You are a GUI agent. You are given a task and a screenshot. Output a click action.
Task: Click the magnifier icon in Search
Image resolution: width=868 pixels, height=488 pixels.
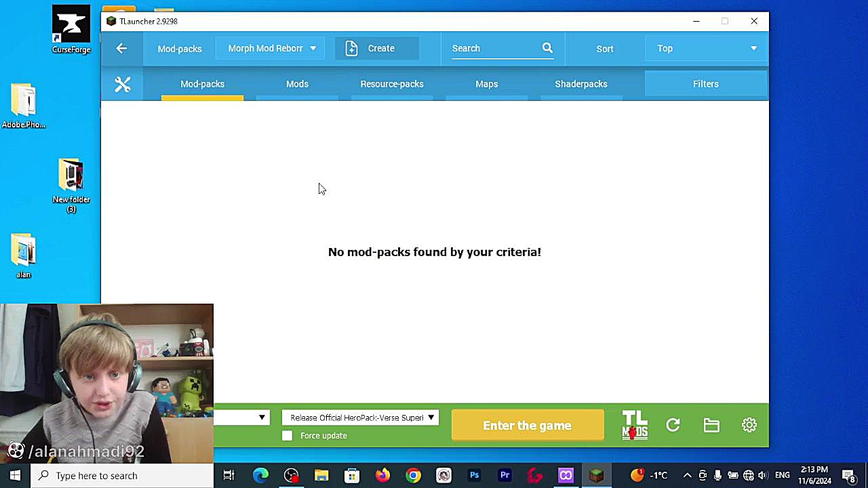click(547, 48)
